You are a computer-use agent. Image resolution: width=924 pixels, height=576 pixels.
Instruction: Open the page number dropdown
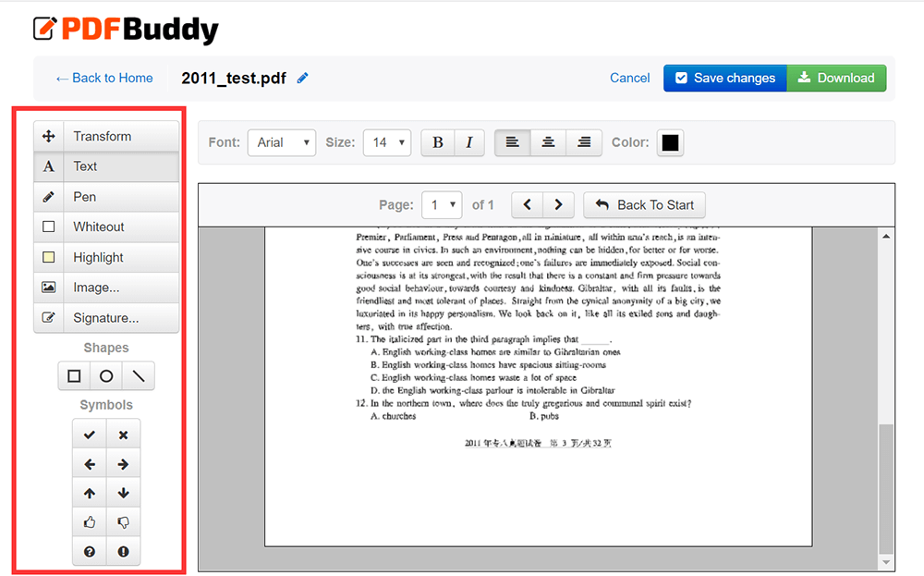click(x=442, y=205)
